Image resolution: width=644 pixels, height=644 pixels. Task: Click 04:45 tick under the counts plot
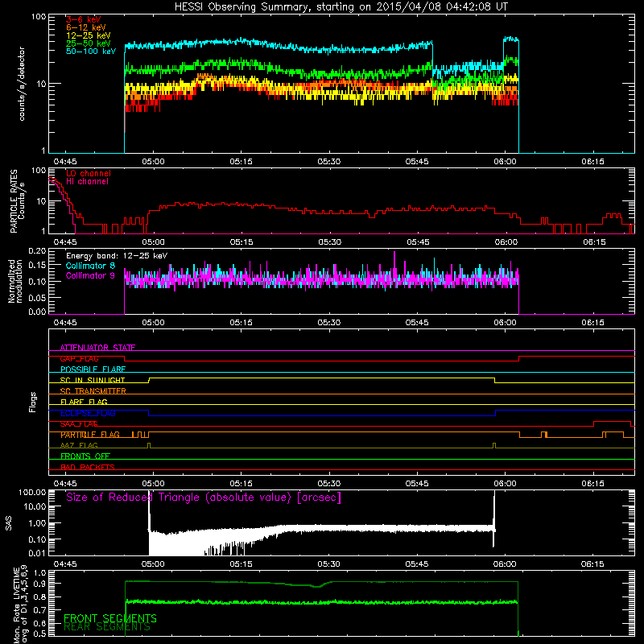[x=65, y=162]
